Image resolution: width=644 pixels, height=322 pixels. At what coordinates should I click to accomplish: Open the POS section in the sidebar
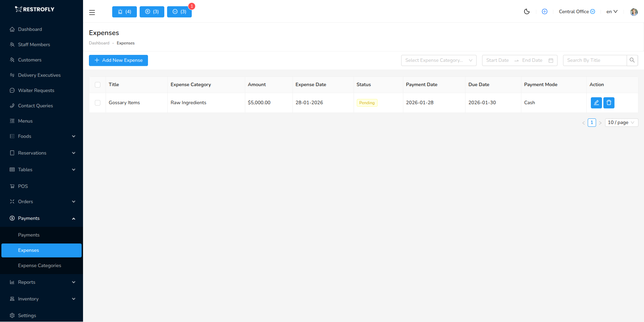[23, 186]
